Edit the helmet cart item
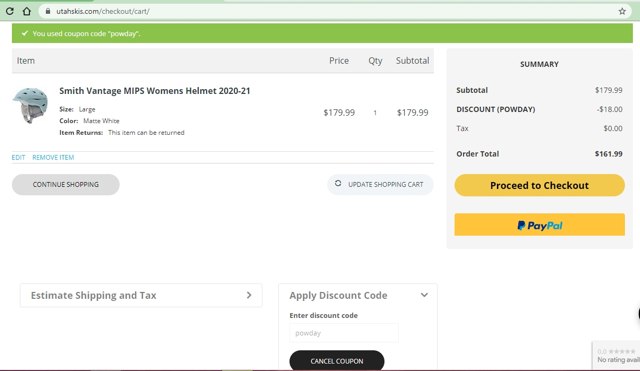The height and width of the screenshot is (371, 640). (x=18, y=157)
